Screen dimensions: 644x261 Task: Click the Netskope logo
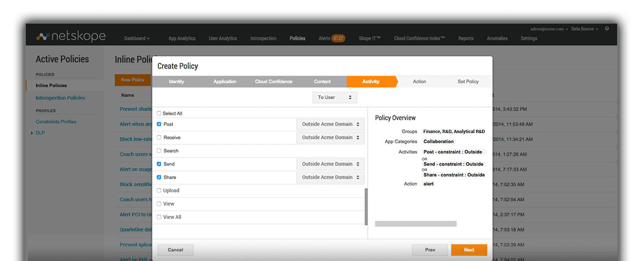point(71,36)
